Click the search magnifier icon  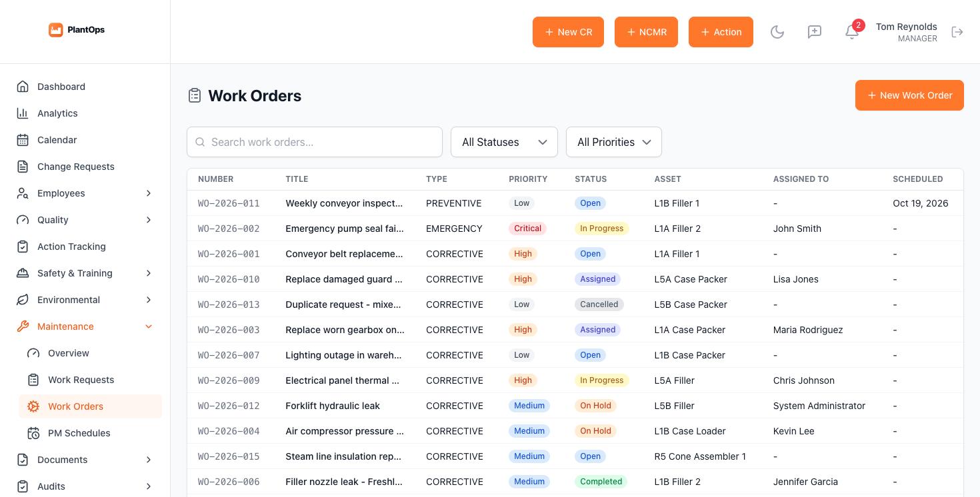200,142
